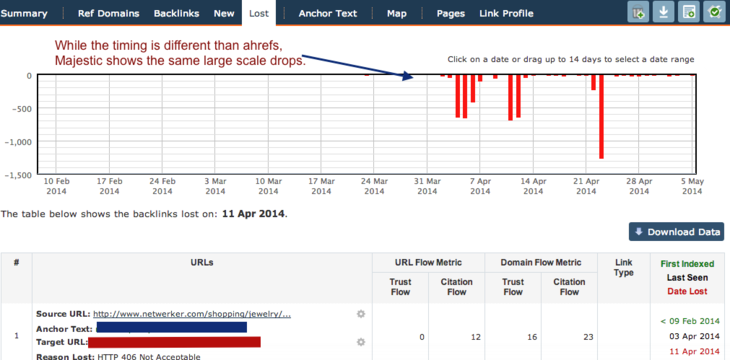Open the netwerker.com source URL link

(x=192, y=314)
